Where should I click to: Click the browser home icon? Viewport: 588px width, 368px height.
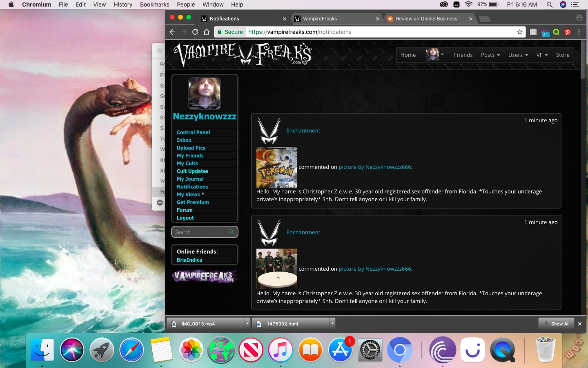[x=206, y=32]
